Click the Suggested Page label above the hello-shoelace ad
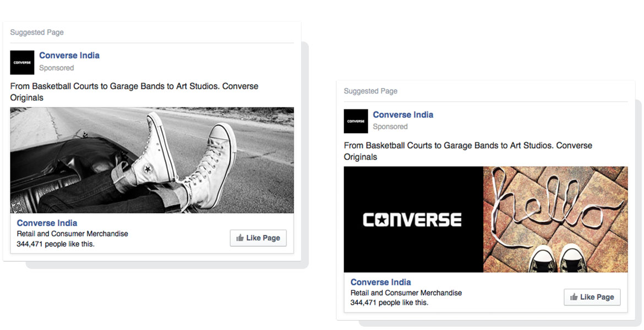The image size is (644, 330). coord(370,91)
